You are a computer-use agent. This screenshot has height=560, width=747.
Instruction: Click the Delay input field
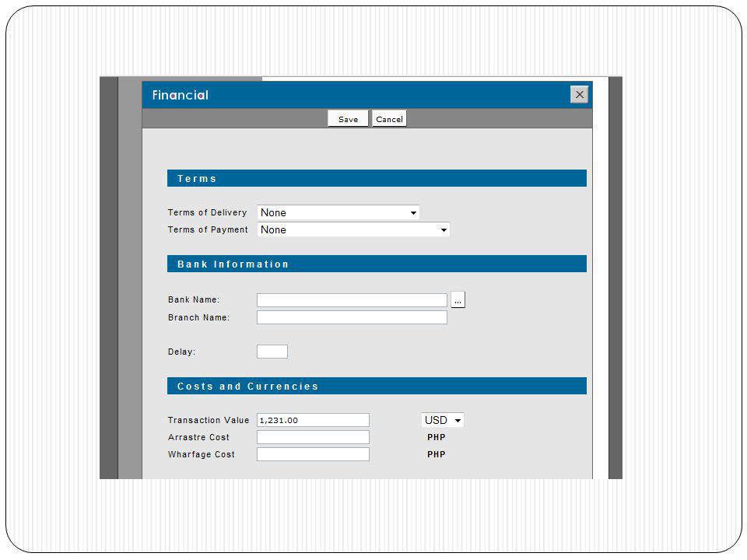(x=272, y=352)
